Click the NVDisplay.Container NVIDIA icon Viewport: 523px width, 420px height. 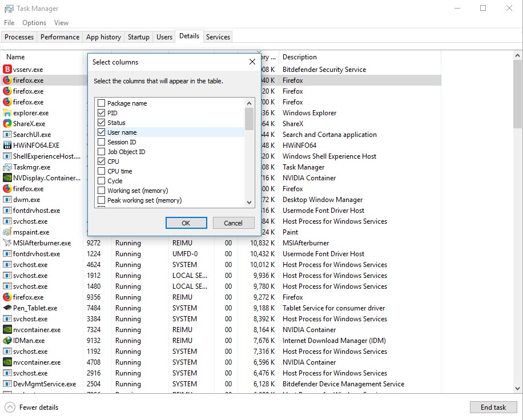7,178
